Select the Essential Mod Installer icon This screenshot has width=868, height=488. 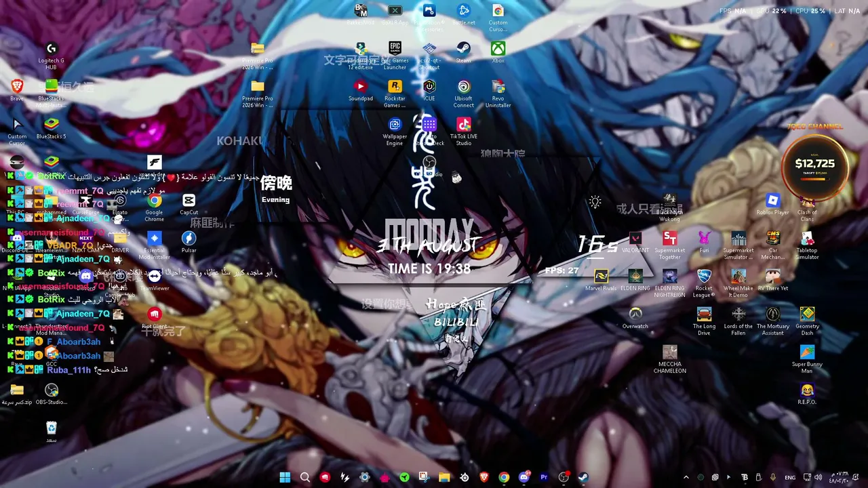pyautogui.click(x=154, y=245)
